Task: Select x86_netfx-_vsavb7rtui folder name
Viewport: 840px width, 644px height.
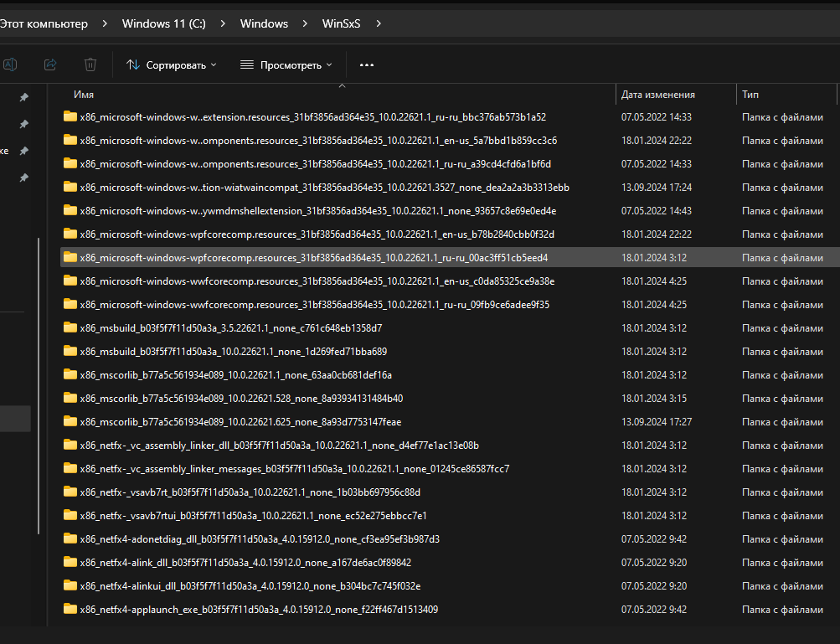Action: pyautogui.click(x=254, y=516)
